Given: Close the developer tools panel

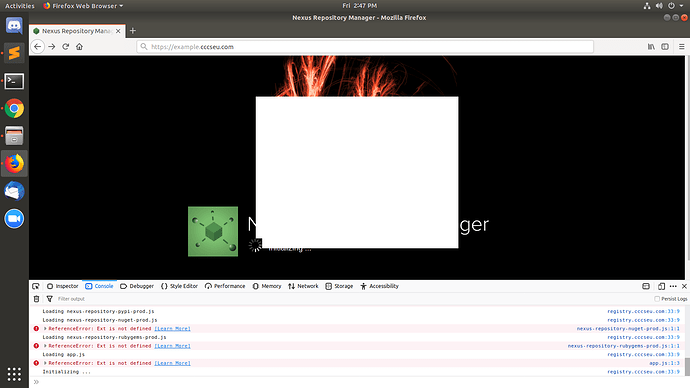Looking at the screenshot, I should (x=684, y=286).
